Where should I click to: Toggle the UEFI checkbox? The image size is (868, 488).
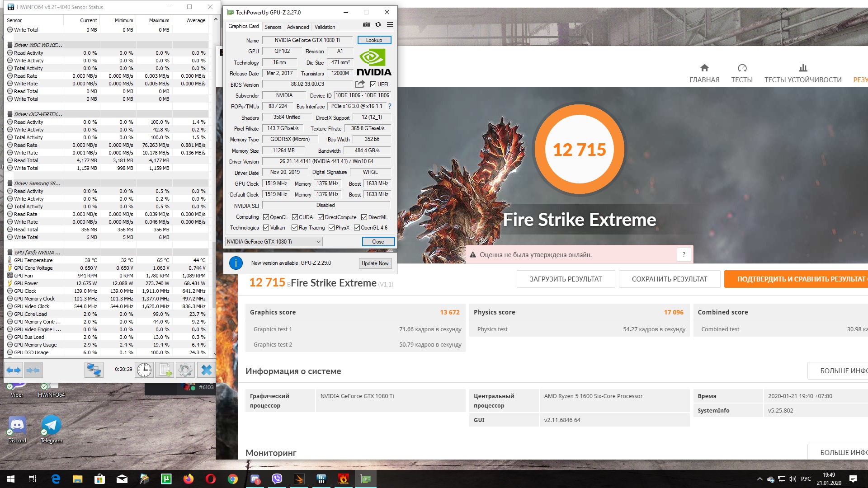(x=373, y=84)
